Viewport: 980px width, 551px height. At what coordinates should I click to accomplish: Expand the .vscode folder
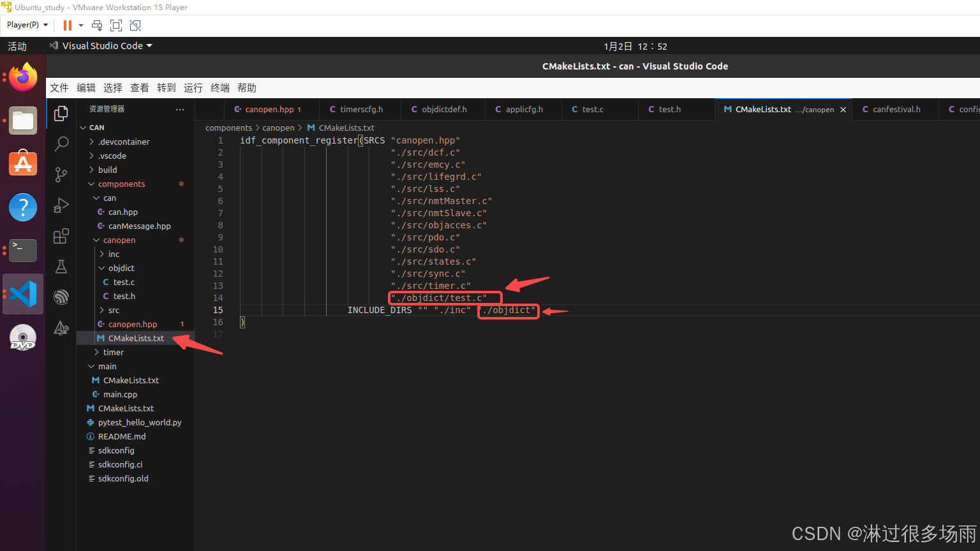(x=135, y=156)
